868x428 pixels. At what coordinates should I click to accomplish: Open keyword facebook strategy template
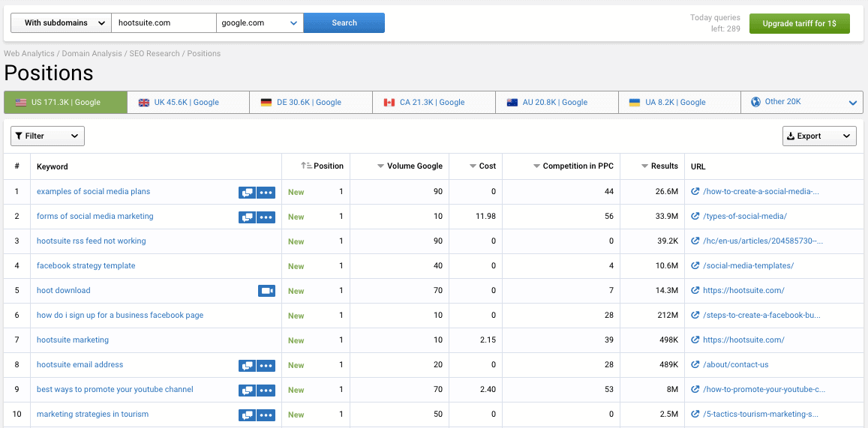click(x=86, y=265)
